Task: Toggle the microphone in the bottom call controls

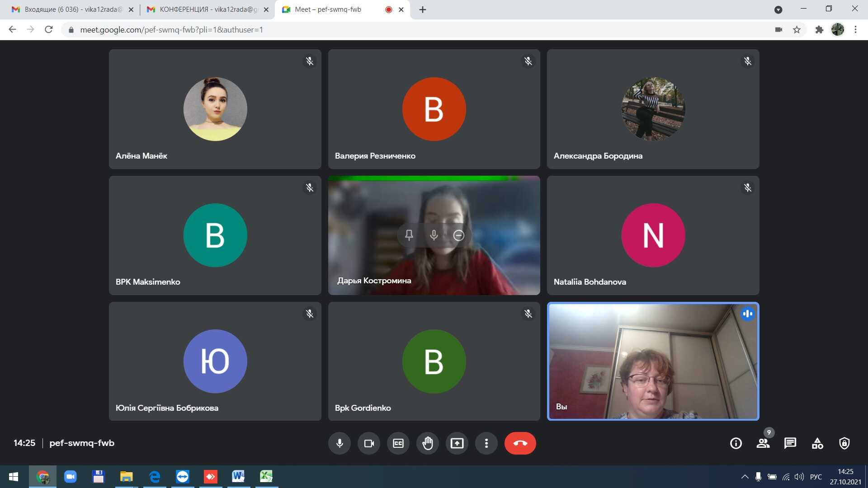Action: point(340,443)
